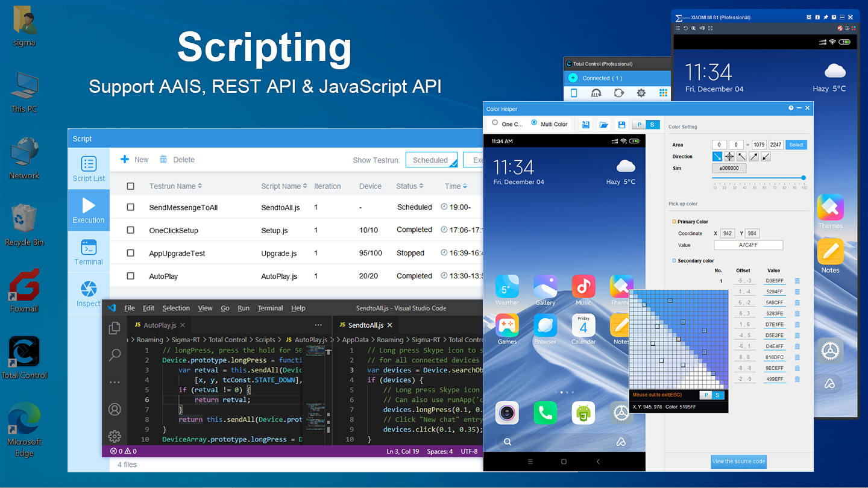Open Foxmail desktop shortcut
The image size is (868, 488).
pyautogui.click(x=25, y=291)
